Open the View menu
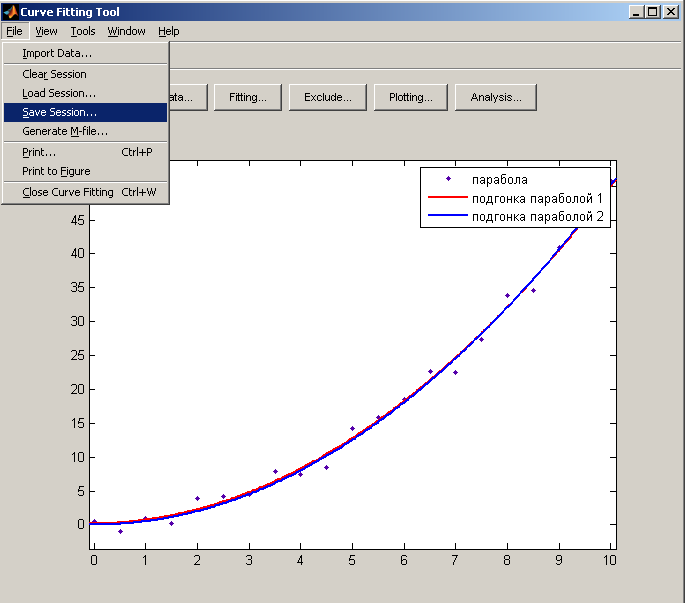This screenshot has width=686, height=603. [x=46, y=31]
